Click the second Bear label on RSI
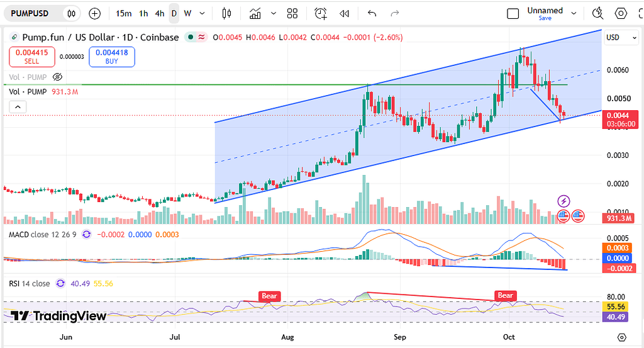The image size is (644, 348). (505, 295)
